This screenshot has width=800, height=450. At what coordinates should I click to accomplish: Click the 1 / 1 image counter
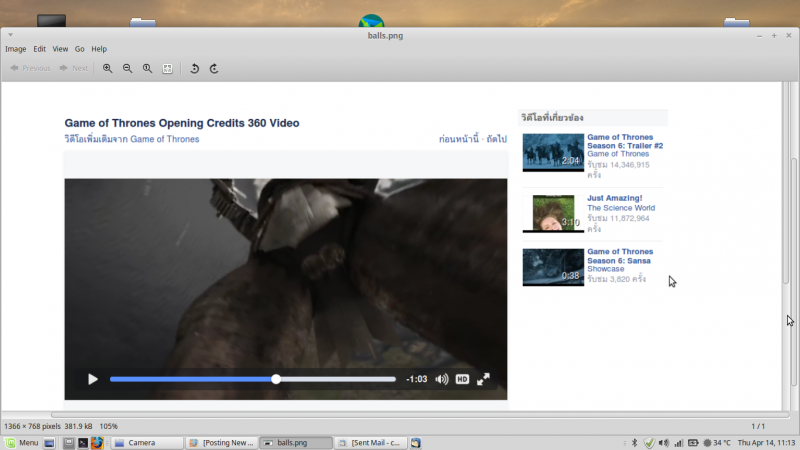click(758, 426)
